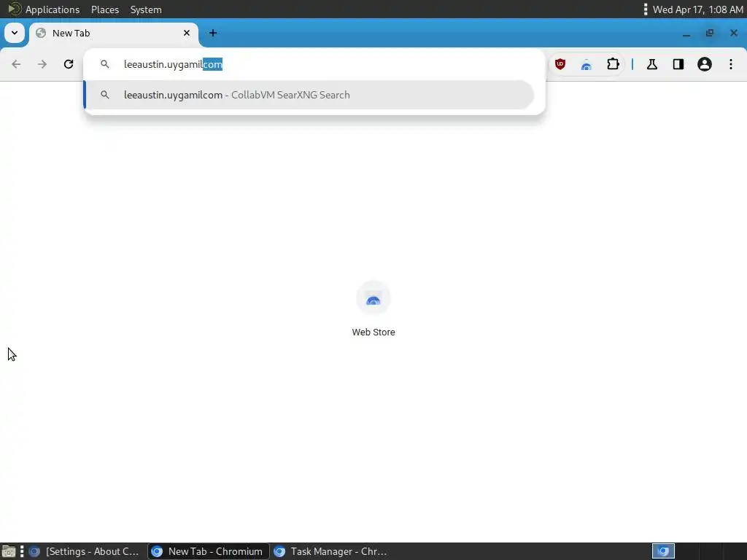Close the New Tab tab
The height and width of the screenshot is (560, 747).
(x=187, y=33)
